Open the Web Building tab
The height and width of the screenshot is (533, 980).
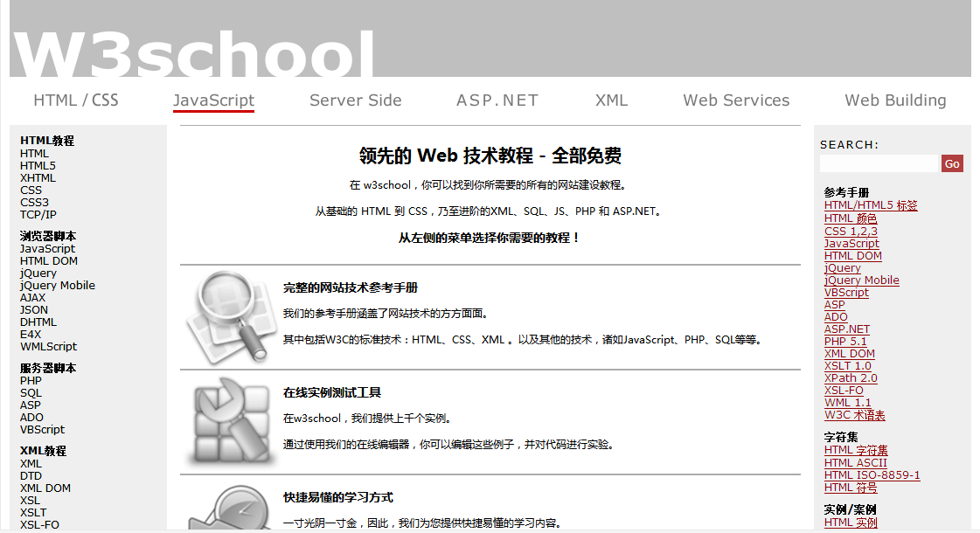[x=895, y=100]
